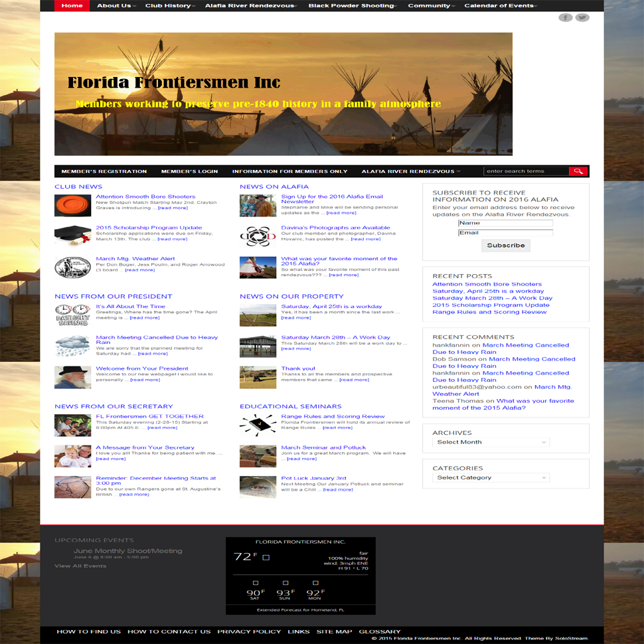The width and height of the screenshot is (644, 644).
Task: Open the April 25th workday field thumbnail
Action: [x=258, y=315]
